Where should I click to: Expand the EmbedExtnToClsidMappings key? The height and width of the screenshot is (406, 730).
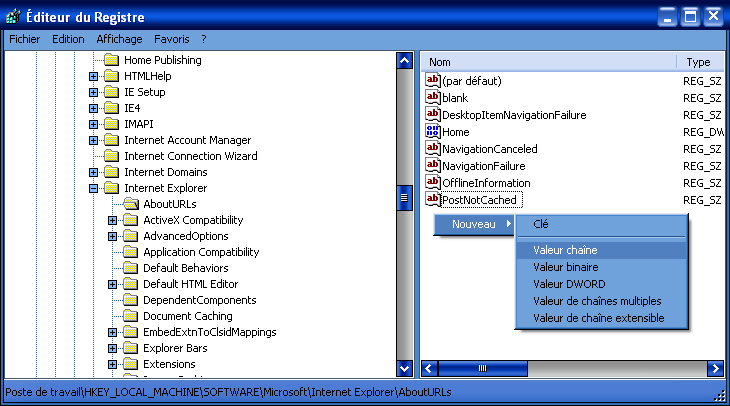point(113,332)
